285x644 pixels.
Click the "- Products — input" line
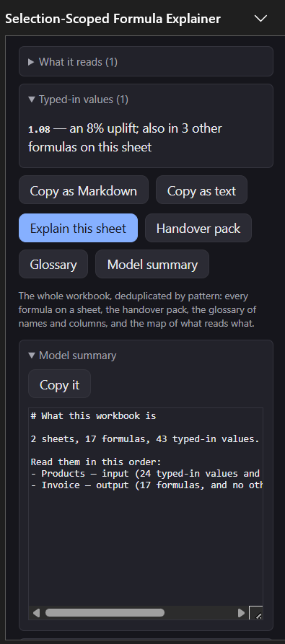145,473
